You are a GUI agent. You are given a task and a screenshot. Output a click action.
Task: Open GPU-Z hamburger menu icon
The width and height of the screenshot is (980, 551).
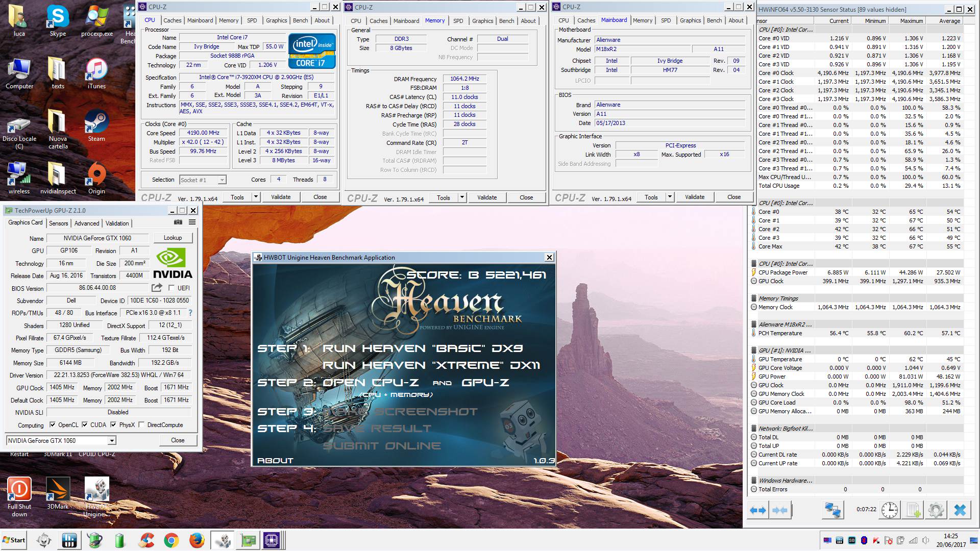(x=192, y=222)
